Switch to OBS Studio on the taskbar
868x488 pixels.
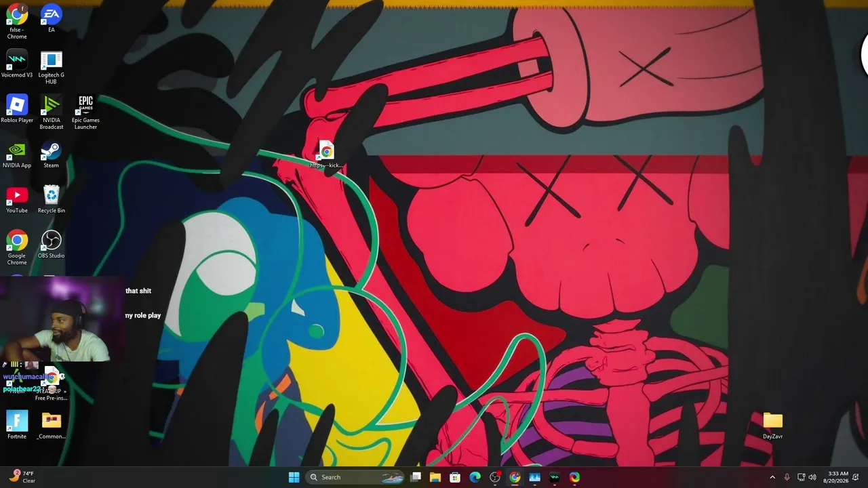(495, 477)
